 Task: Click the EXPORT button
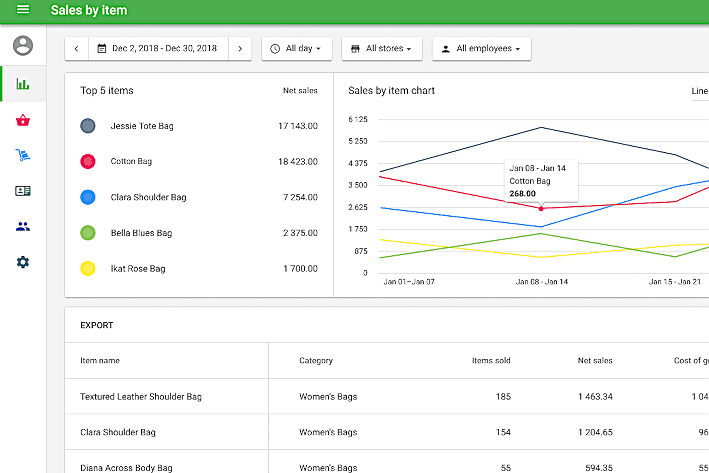tap(97, 325)
